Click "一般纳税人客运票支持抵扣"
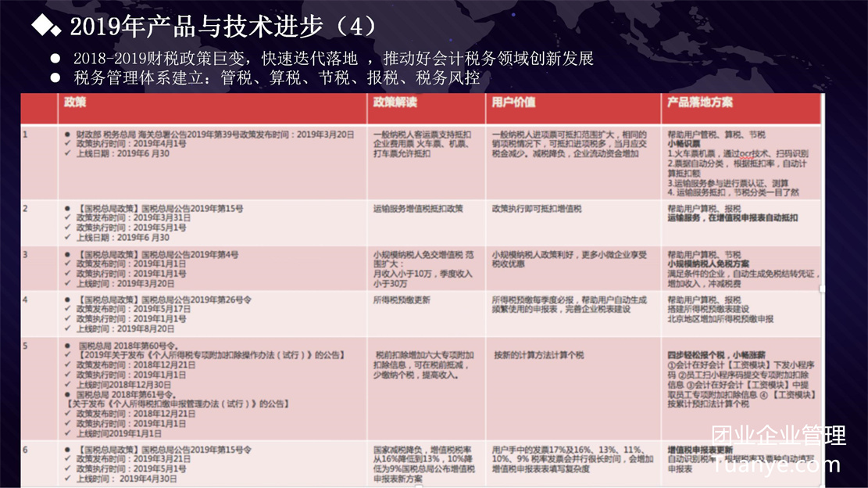868x488 pixels. pyautogui.click(x=423, y=135)
